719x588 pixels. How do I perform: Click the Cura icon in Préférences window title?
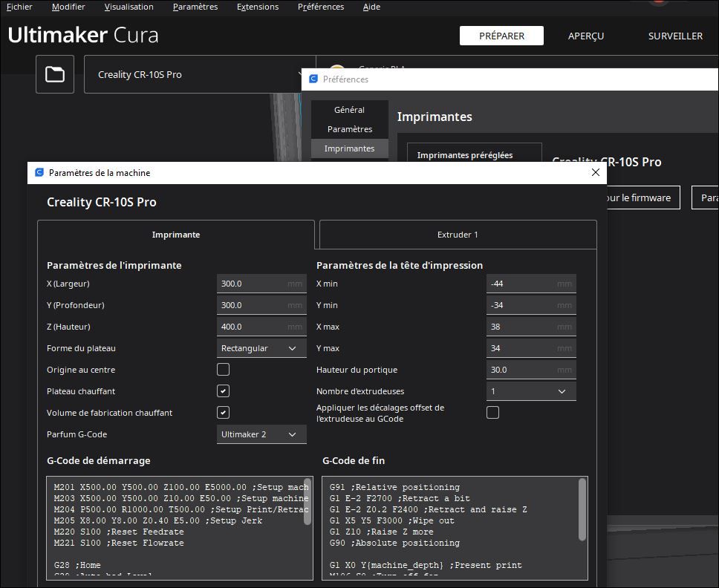point(313,79)
